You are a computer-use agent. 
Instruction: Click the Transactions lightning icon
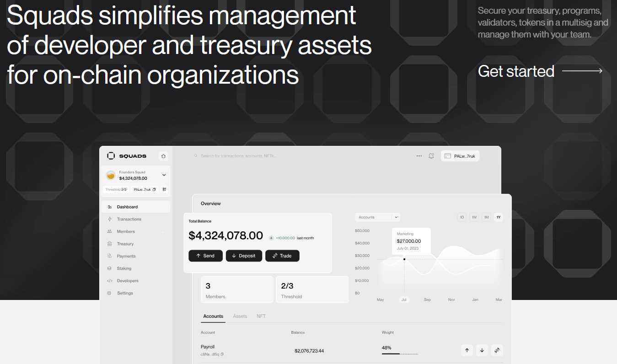click(x=110, y=219)
